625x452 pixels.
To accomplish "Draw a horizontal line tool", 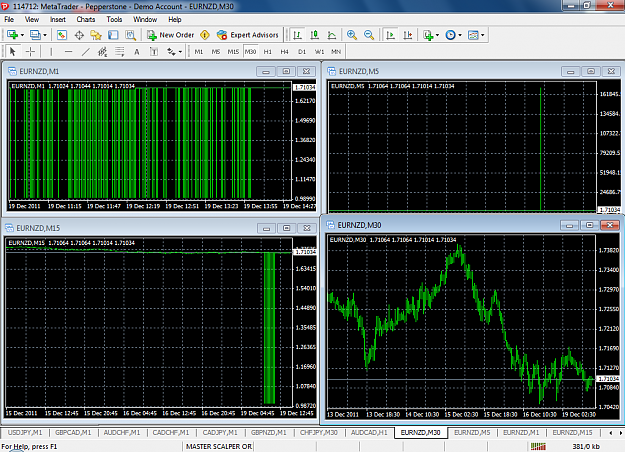I will (68, 51).
